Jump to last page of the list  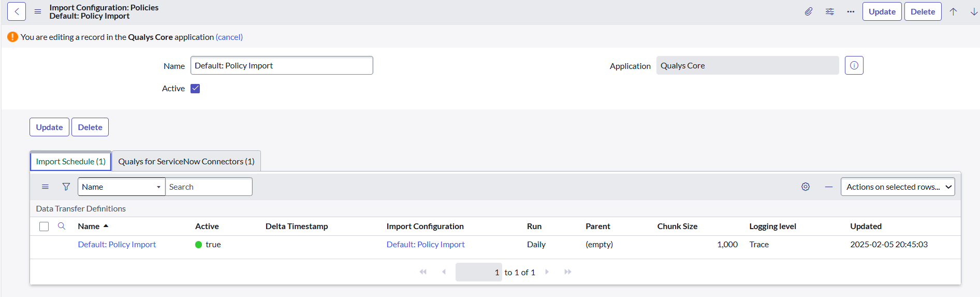point(568,272)
